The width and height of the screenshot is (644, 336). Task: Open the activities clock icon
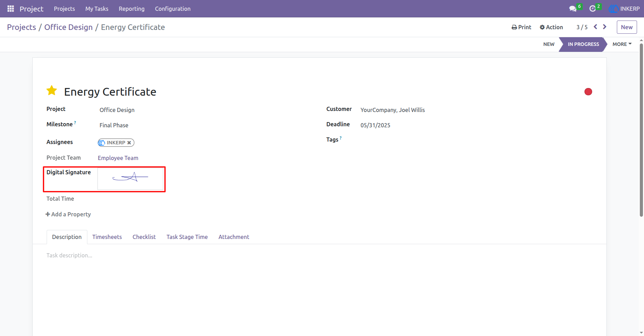tap(592, 9)
